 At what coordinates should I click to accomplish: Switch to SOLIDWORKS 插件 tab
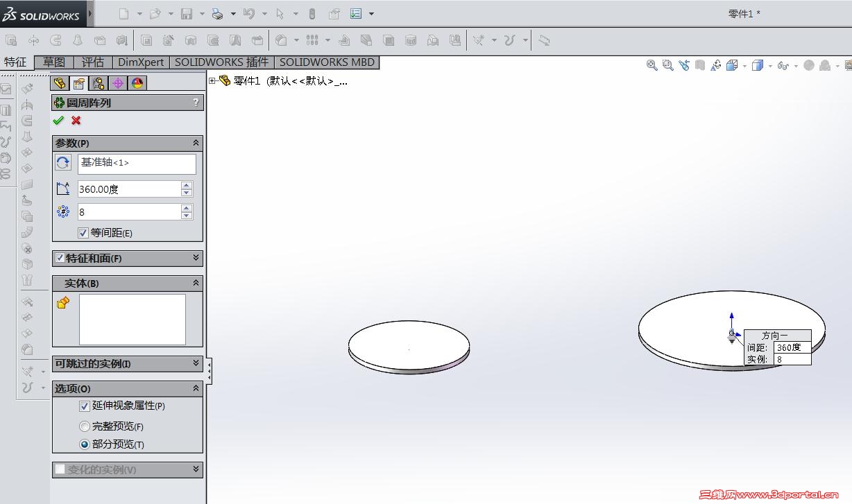[222, 62]
